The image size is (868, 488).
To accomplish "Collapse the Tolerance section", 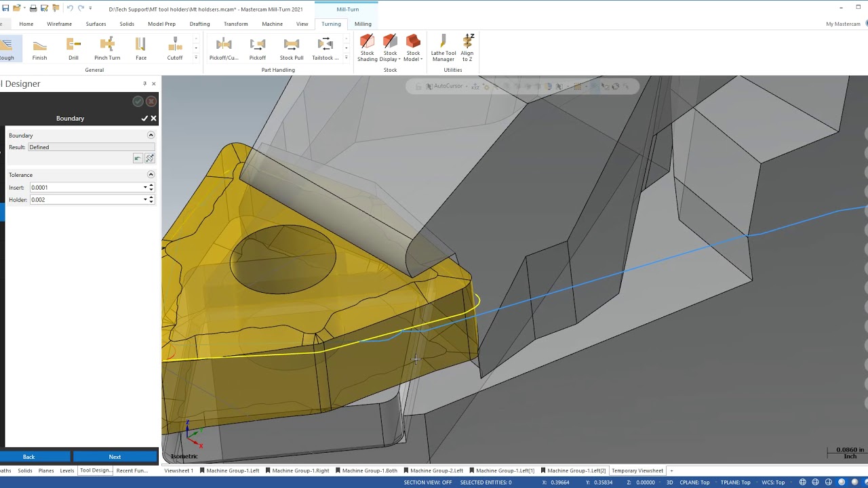I will click(x=151, y=174).
